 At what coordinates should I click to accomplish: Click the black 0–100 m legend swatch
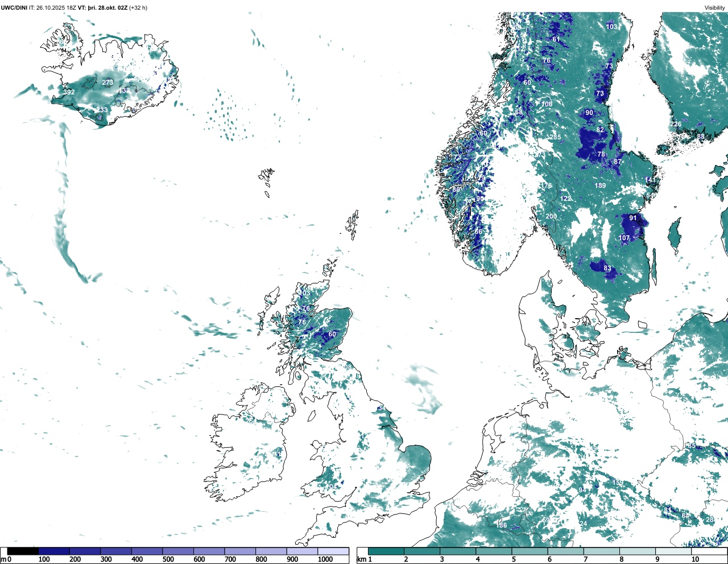tap(23, 551)
